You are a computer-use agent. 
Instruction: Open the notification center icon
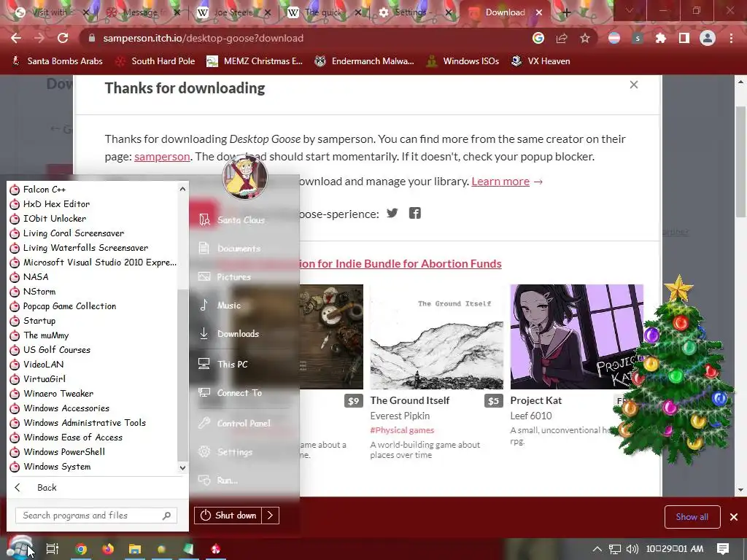click(723, 549)
